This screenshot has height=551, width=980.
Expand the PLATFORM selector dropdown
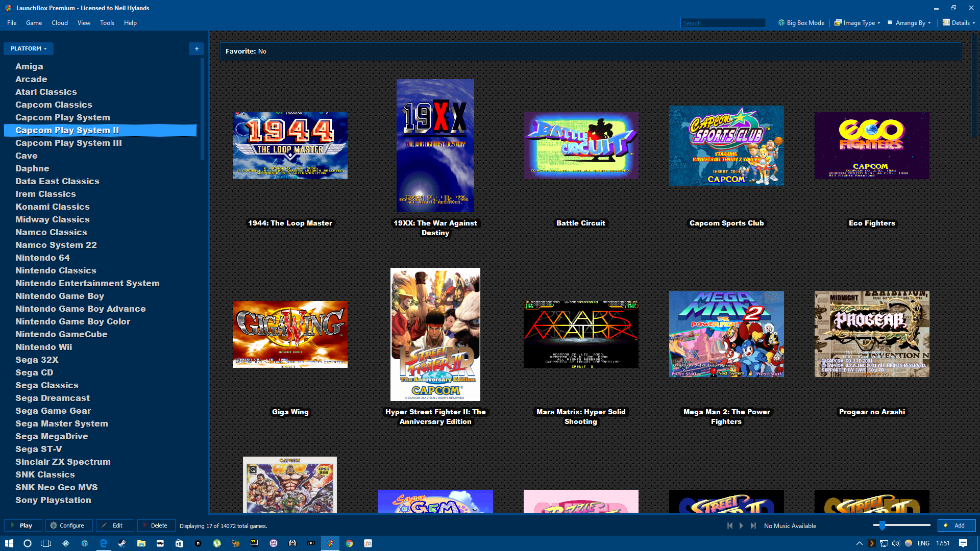click(x=29, y=48)
